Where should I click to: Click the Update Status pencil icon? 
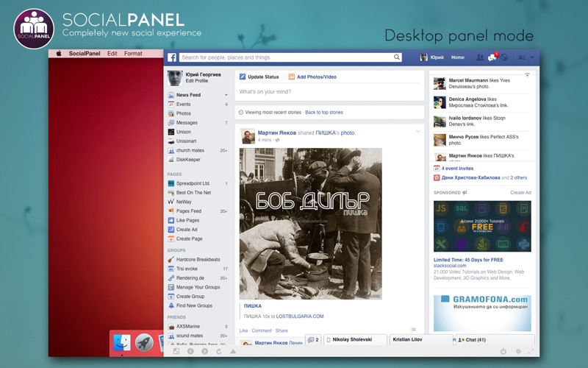(x=243, y=77)
